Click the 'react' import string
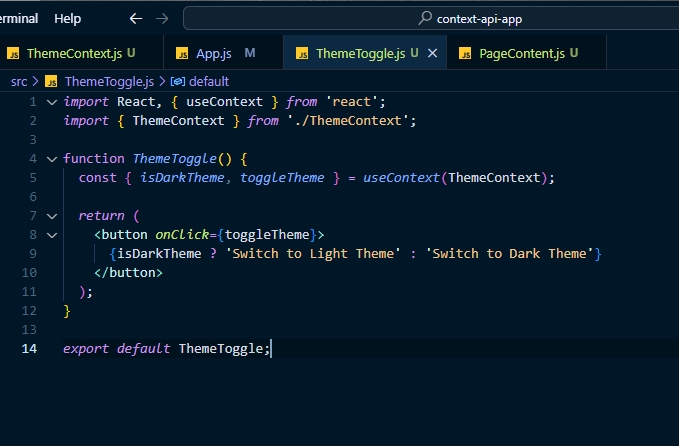 [x=351, y=102]
